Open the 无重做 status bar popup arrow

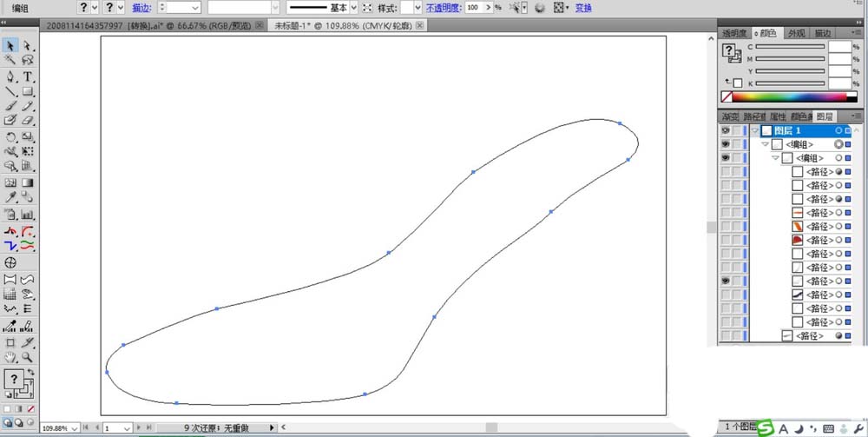pos(271,428)
